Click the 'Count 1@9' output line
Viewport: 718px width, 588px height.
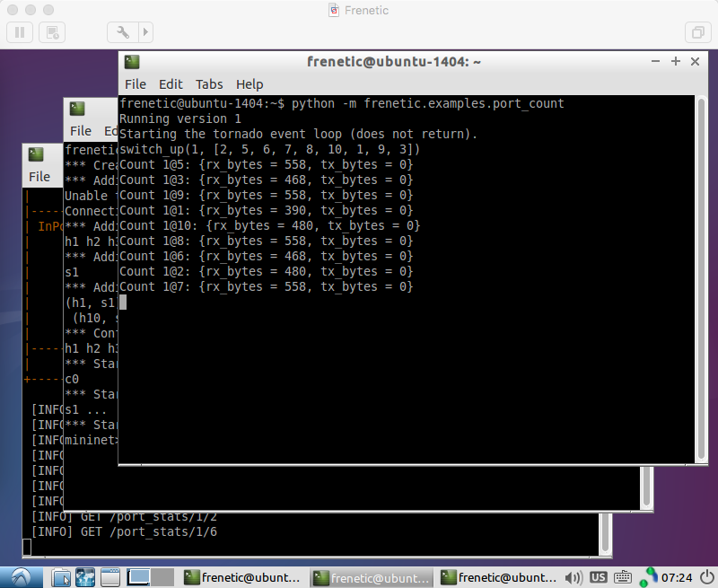[266, 195]
